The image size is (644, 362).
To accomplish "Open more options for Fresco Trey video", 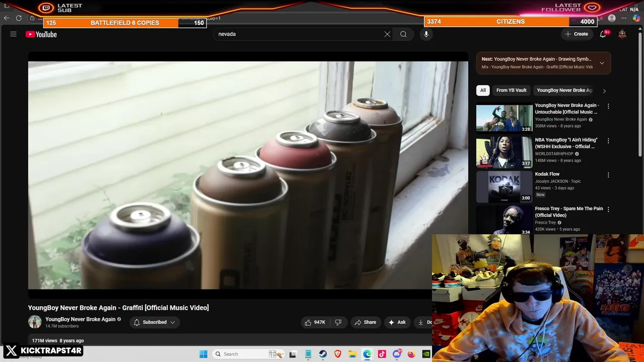I will tap(608, 209).
